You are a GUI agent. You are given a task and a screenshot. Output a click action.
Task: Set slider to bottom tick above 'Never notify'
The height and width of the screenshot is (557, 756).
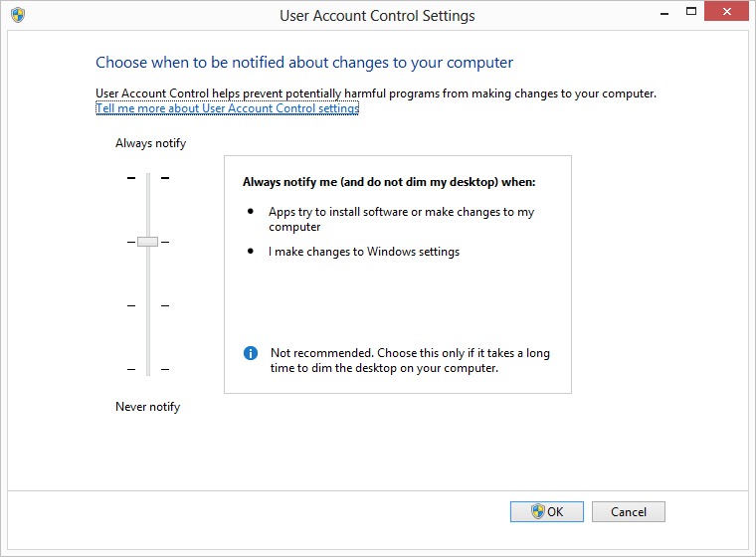pyautogui.click(x=147, y=369)
